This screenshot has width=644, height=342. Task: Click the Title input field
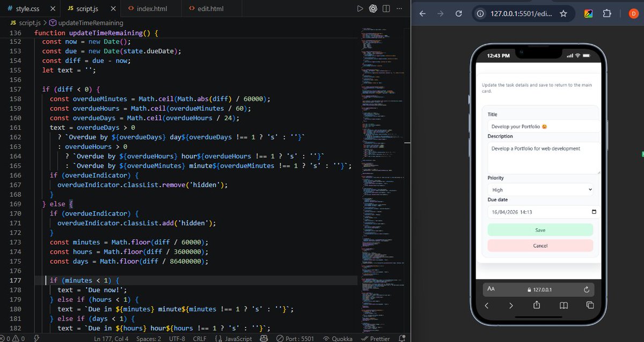pyautogui.click(x=543, y=127)
